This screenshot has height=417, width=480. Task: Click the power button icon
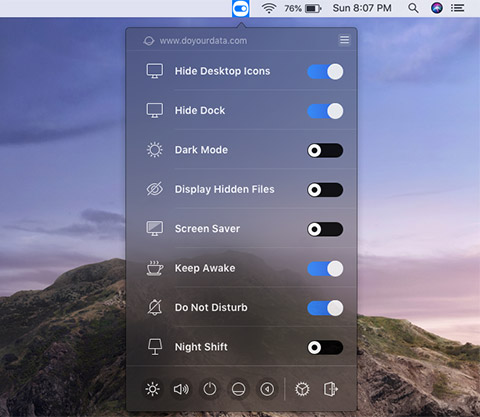pyautogui.click(x=210, y=389)
